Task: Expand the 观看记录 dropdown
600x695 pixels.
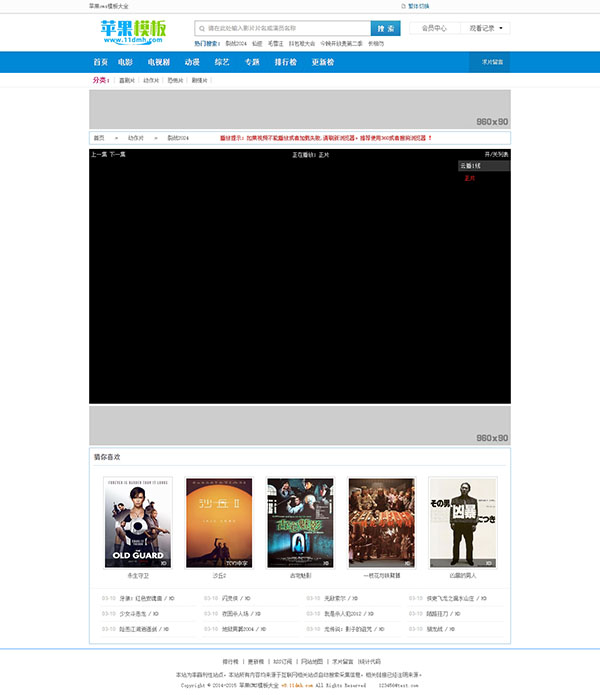Action: (489, 28)
